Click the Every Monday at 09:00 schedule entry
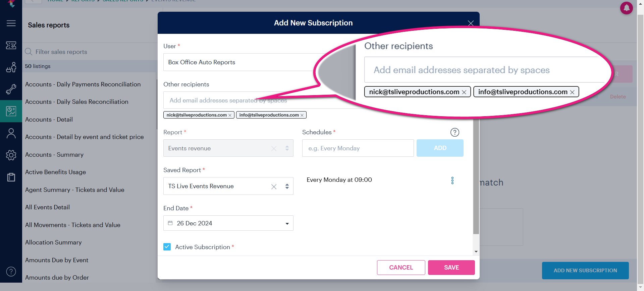 pyautogui.click(x=339, y=180)
